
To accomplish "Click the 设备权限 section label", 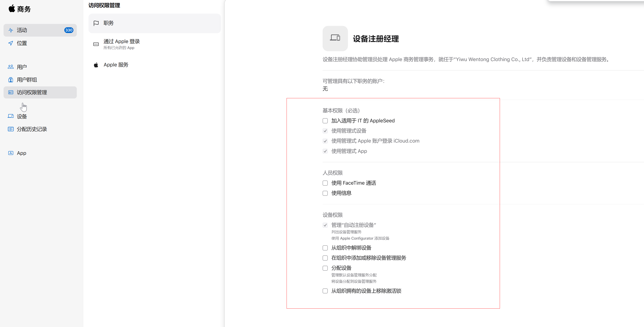I will [x=332, y=215].
